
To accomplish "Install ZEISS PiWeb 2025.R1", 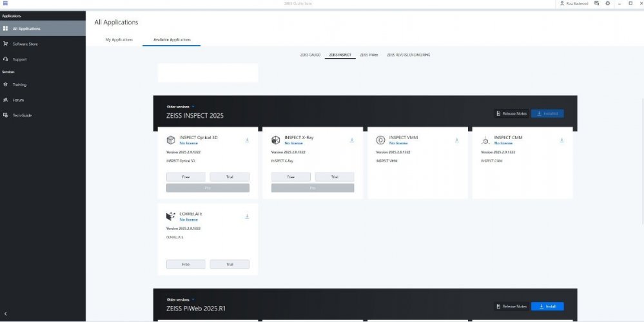I will pos(547,307).
